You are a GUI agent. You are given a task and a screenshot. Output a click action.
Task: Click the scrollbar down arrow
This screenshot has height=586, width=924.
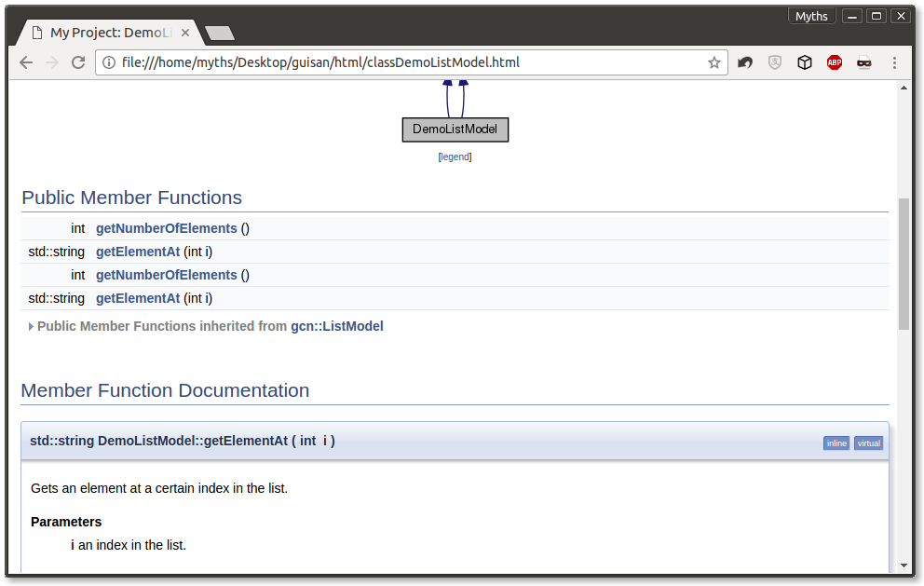[904, 566]
